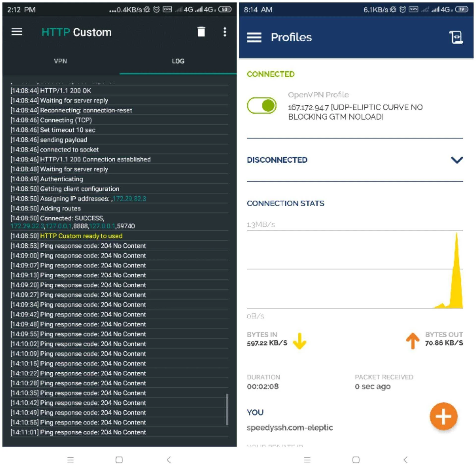The image size is (476, 476).
Task: Tap username speedyssh.com-eleptic
Action: click(290, 428)
